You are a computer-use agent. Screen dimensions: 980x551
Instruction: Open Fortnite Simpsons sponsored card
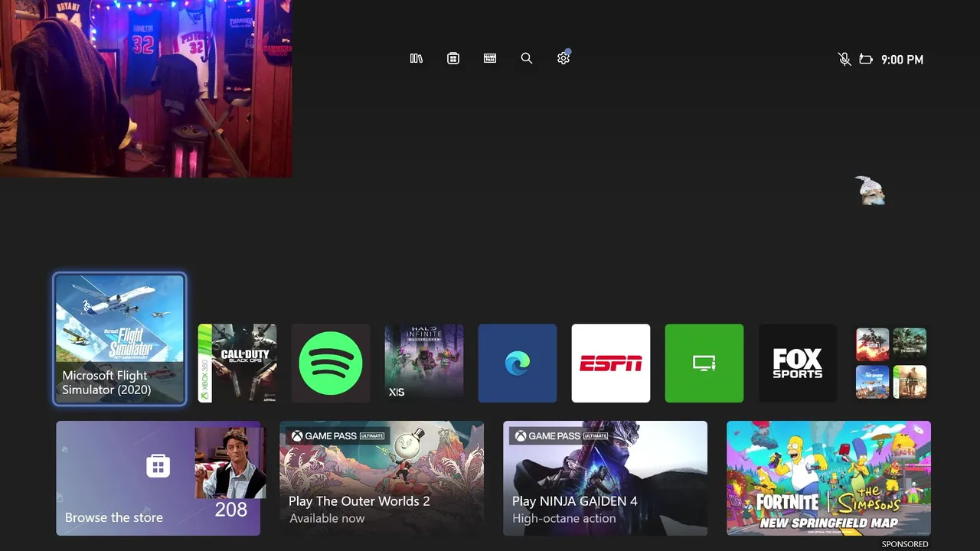point(828,478)
